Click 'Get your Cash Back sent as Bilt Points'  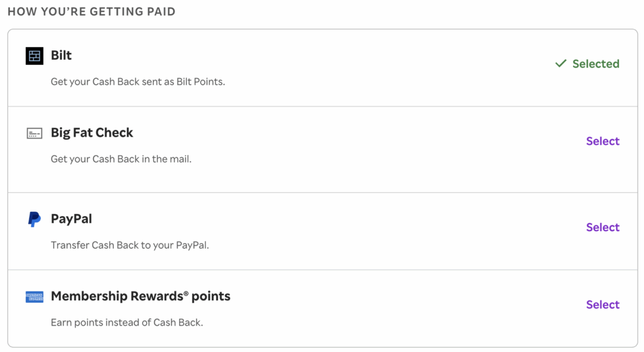pos(137,82)
